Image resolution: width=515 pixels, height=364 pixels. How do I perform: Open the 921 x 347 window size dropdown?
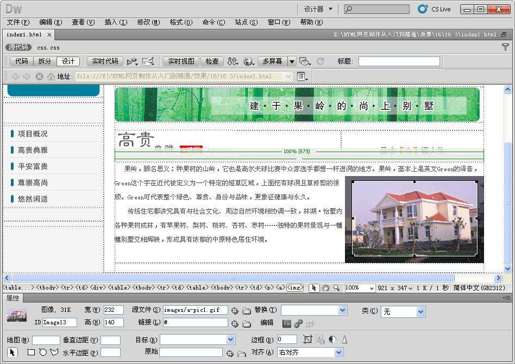[x=410, y=288]
